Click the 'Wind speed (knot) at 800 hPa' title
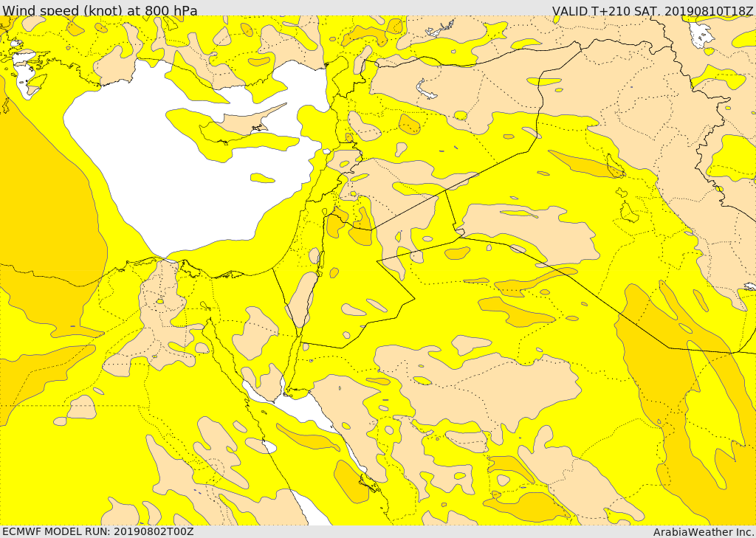This screenshot has width=756, height=538. 100,10
